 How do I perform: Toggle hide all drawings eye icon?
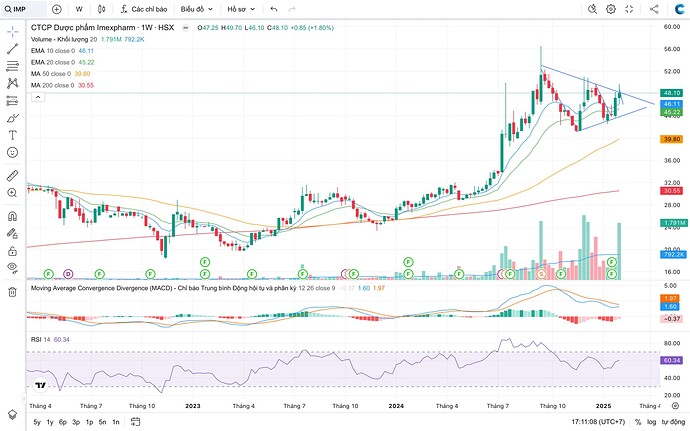(x=12, y=268)
